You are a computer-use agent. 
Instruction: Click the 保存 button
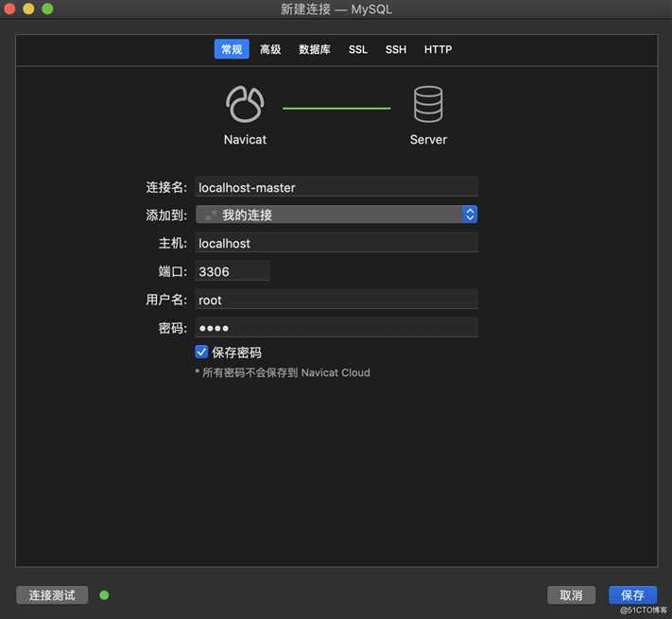632,595
